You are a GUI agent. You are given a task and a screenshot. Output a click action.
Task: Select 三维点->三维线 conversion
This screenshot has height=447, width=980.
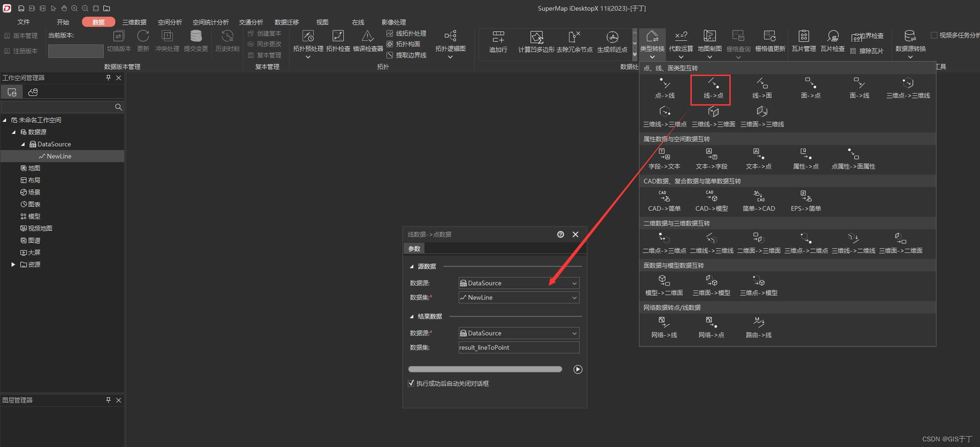click(908, 88)
